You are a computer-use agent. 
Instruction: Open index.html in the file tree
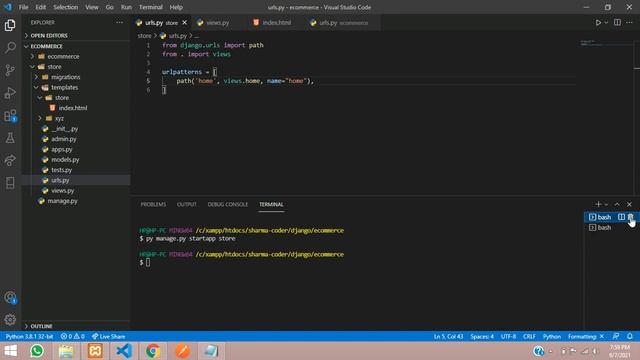(x=73, y=108)
